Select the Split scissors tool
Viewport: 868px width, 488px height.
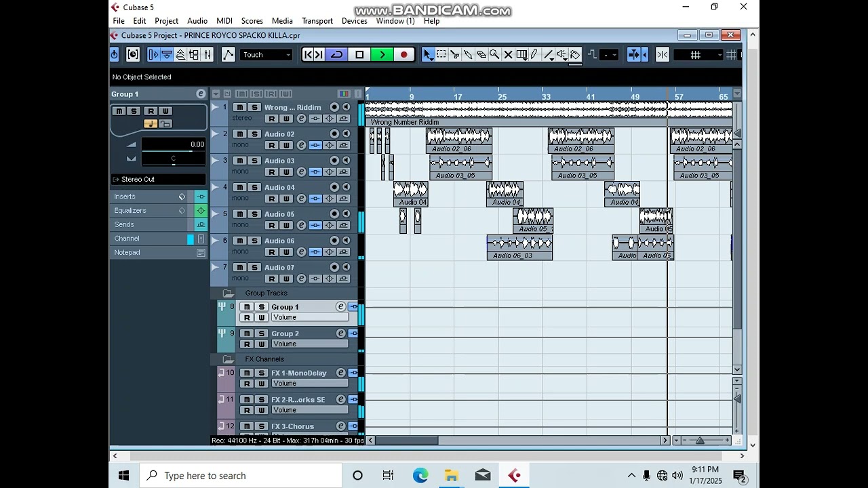[x=454, y=55]
